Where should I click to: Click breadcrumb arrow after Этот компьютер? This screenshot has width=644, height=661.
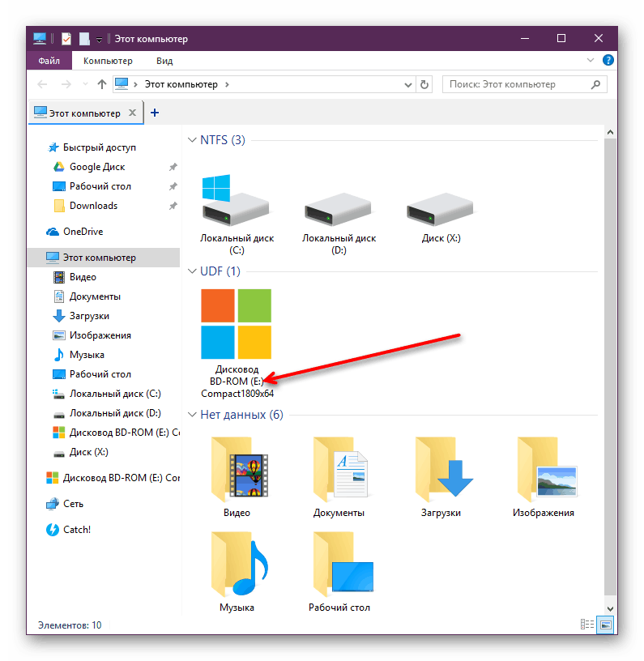click(227, 84)
